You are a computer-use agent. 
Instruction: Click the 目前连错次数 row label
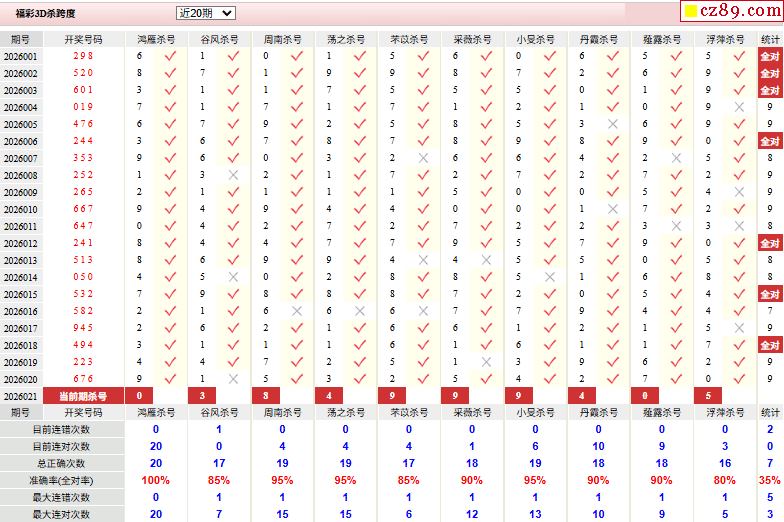pyautogui.click(x=61, y=430)
